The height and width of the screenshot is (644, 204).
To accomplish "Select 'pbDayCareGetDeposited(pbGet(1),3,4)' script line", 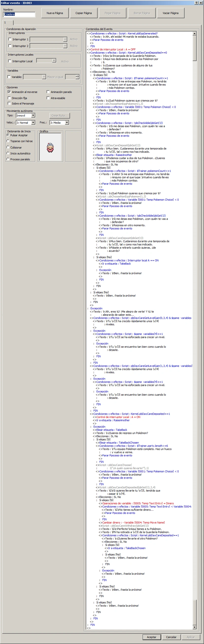I will (x=126, y=488).
